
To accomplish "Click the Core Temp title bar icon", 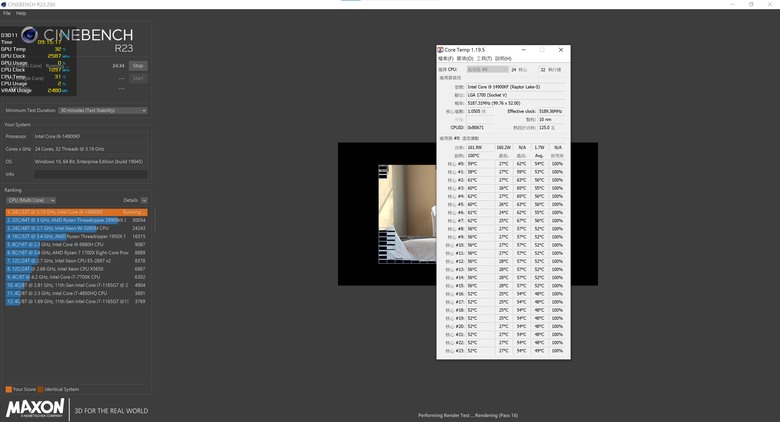I will [440, 50].
